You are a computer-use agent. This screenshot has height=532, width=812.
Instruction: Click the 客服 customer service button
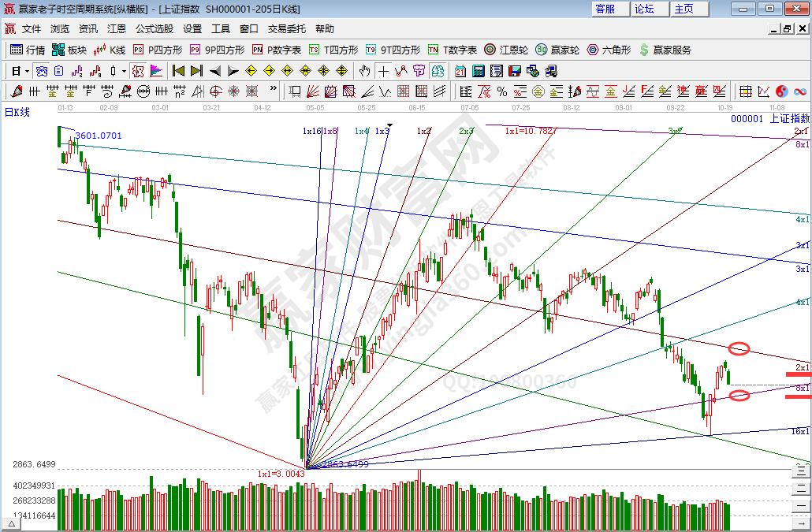pos(605,9)
